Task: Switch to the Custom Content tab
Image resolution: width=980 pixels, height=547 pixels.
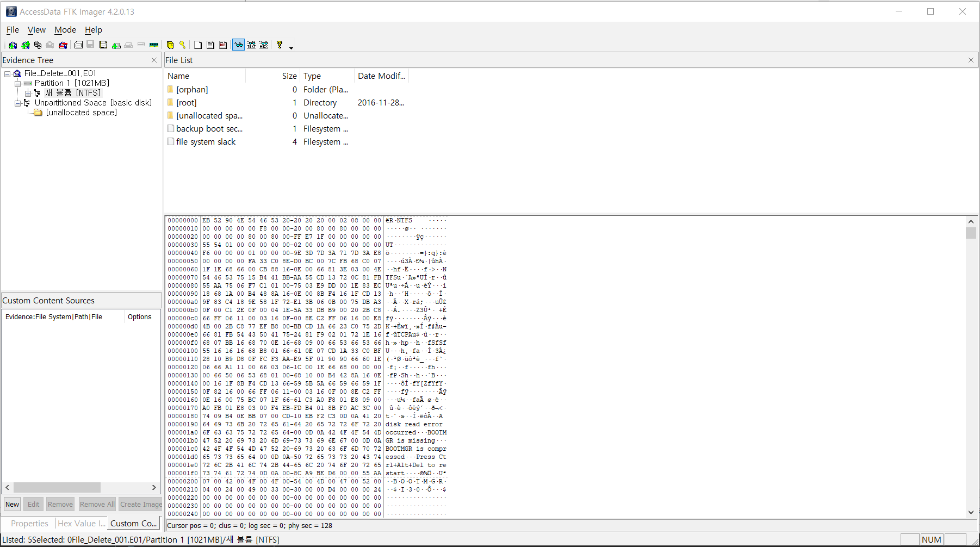Action: tap(133, 524)
